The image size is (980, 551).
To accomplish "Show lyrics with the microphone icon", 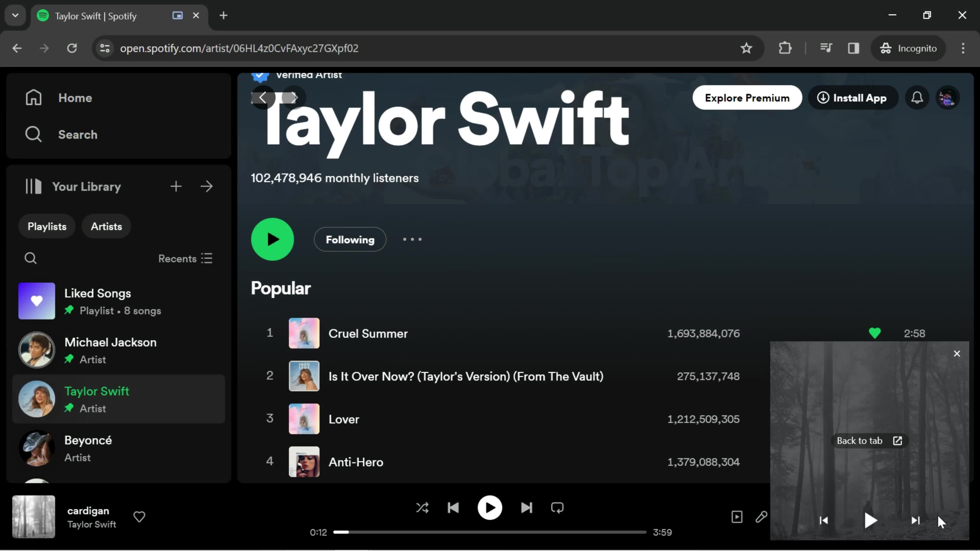I will click(x=761, y=517).
